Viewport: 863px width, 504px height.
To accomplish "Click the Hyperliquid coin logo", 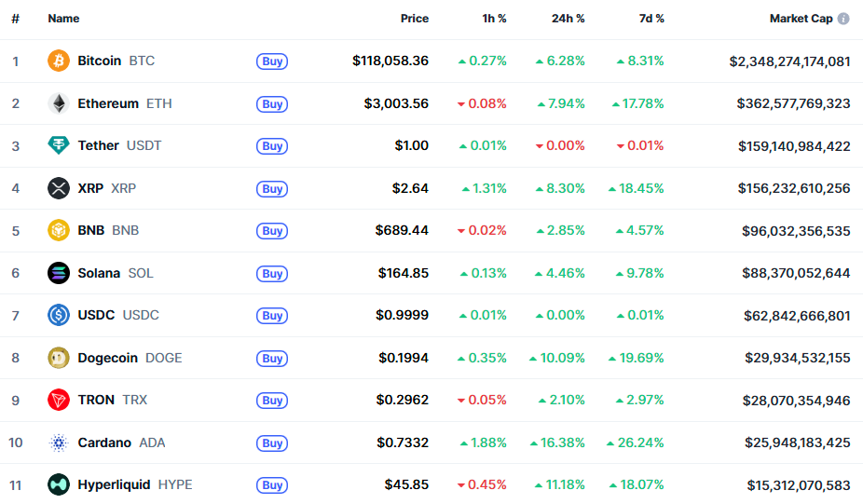I will pyautogui.click(x=59, y=484).
